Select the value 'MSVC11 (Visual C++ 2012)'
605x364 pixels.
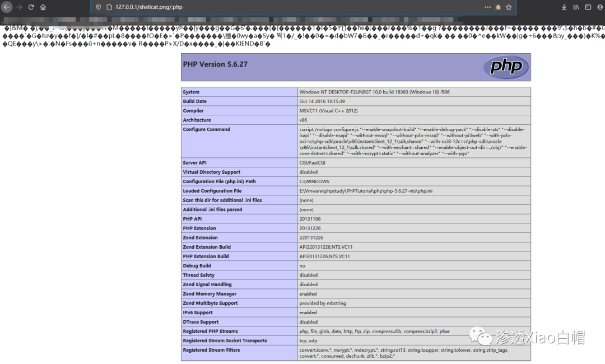328,111
